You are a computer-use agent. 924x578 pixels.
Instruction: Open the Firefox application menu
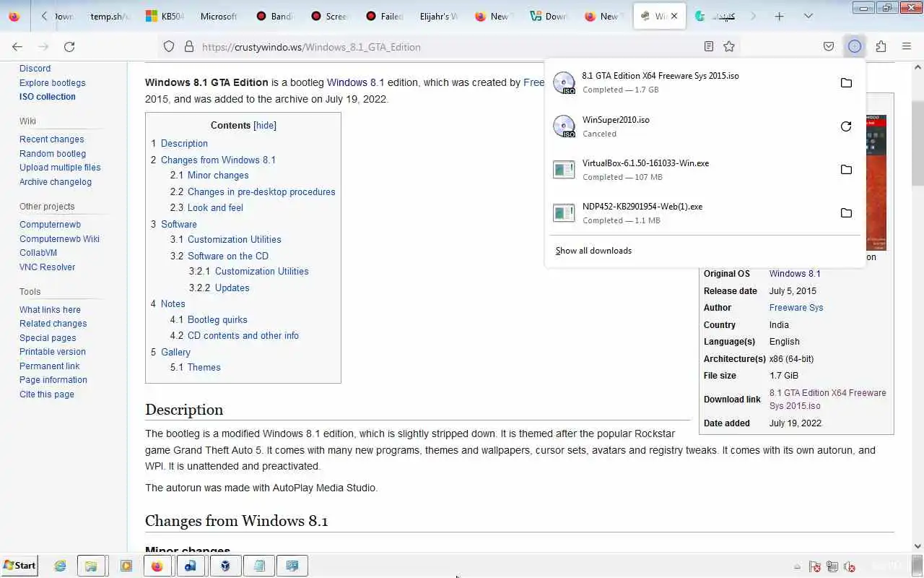(x=907, y=46)
